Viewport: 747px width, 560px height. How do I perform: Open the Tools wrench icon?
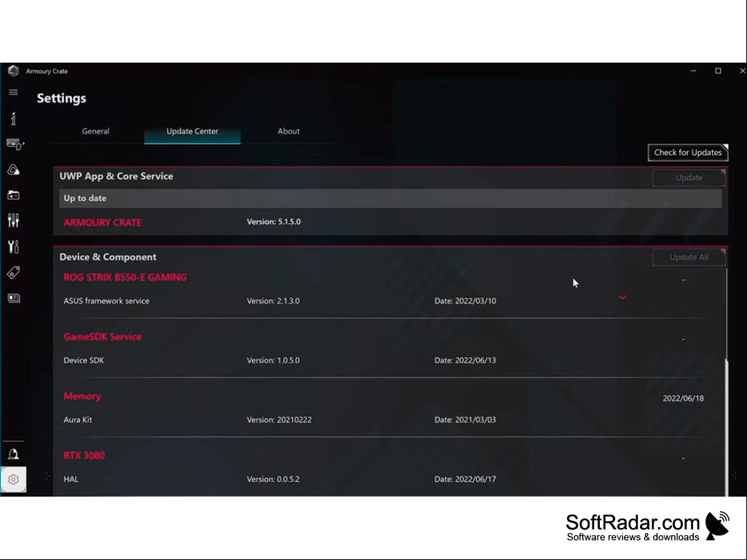pyautogui.click(x=13, y=247)
